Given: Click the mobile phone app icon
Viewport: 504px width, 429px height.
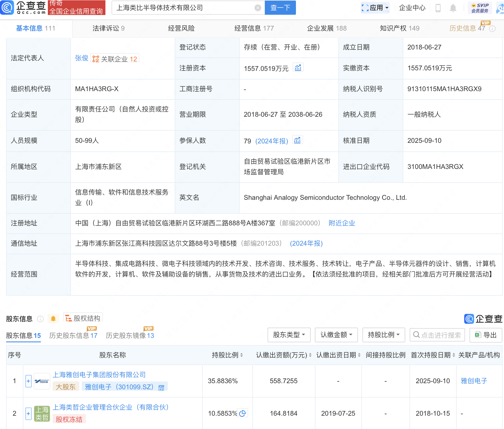Looking at the screenshot, I should [438, 8].
